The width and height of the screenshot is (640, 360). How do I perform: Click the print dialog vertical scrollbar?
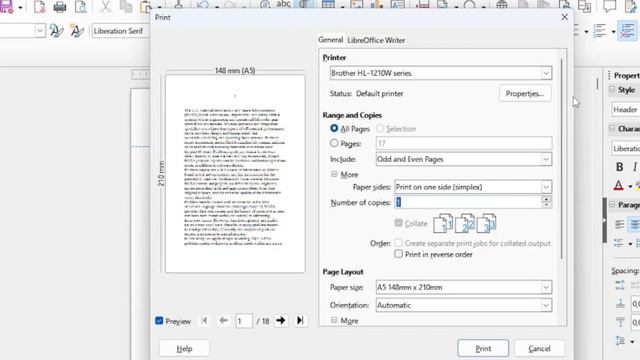tap(562, 159)
